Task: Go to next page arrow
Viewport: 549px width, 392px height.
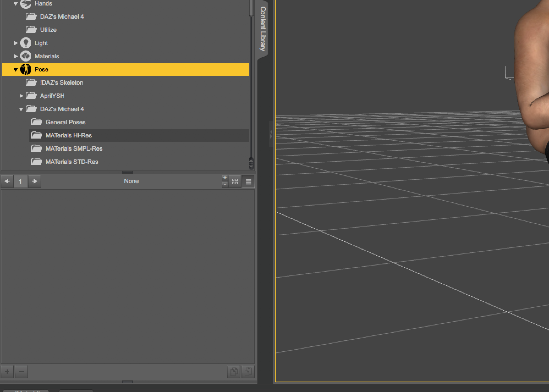Action: (35, 181)
